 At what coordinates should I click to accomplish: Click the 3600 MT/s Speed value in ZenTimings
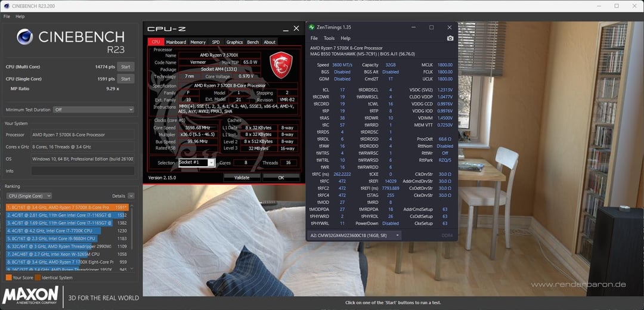(x=342, y=65)
